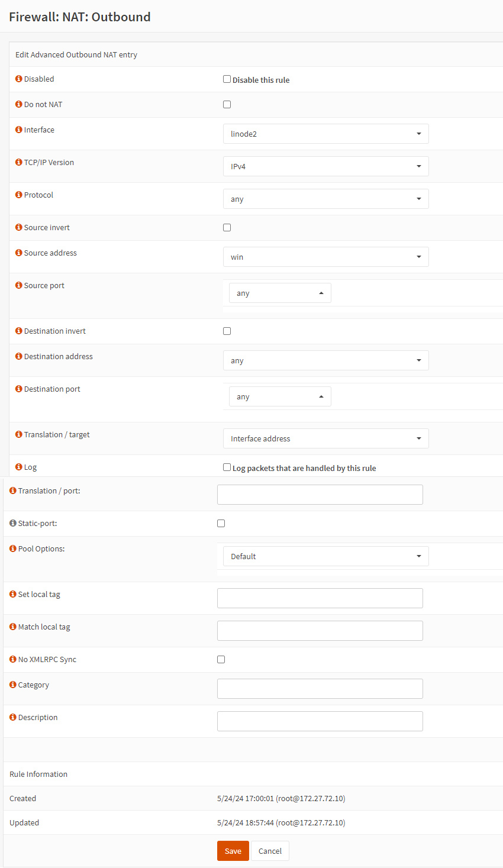503x868 pixels.
Task: Click the info icon next to Set local tag
Action: tap(13, 594)
